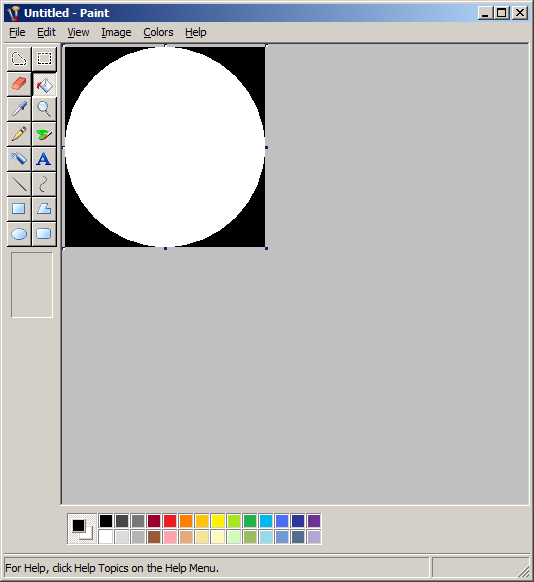Select the Magnifier tool
Screen dimensions: 534x582
(44, 109)
